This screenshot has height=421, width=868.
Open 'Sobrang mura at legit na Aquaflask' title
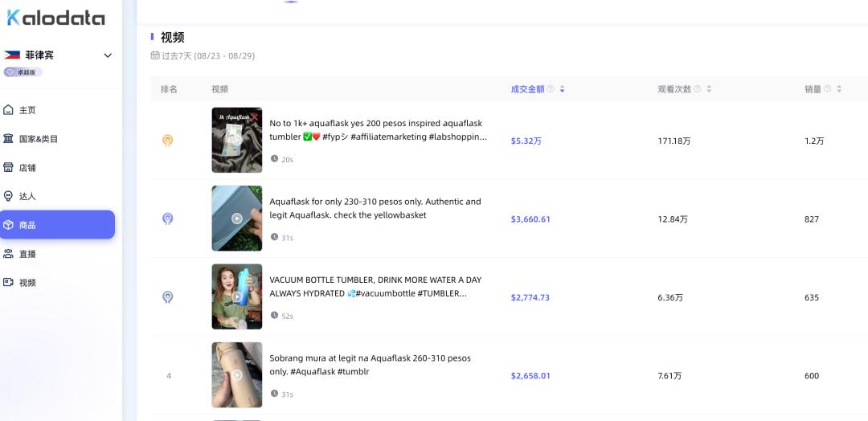tap(371, 365)
